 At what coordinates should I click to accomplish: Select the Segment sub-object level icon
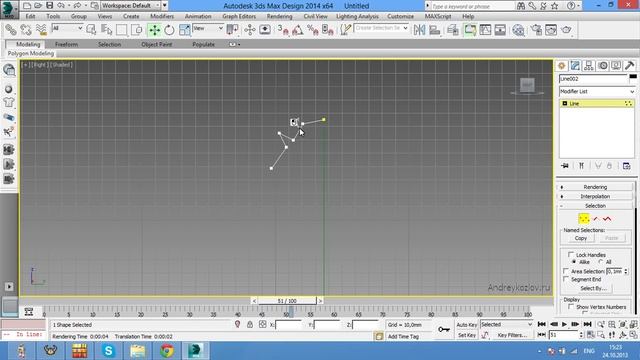click(596, 219)
